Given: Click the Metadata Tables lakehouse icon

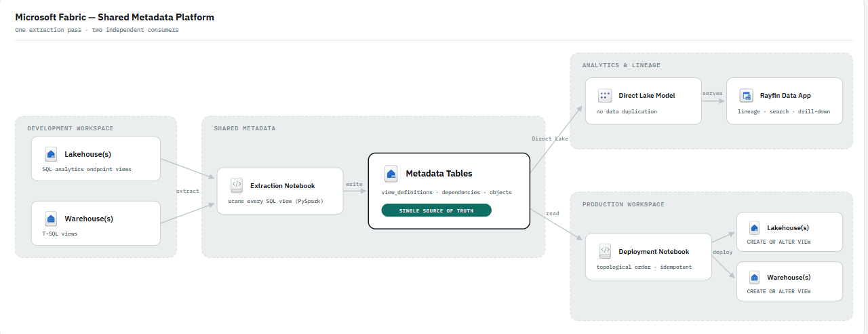Looking at the screenshot, I should tap(391, 173).
